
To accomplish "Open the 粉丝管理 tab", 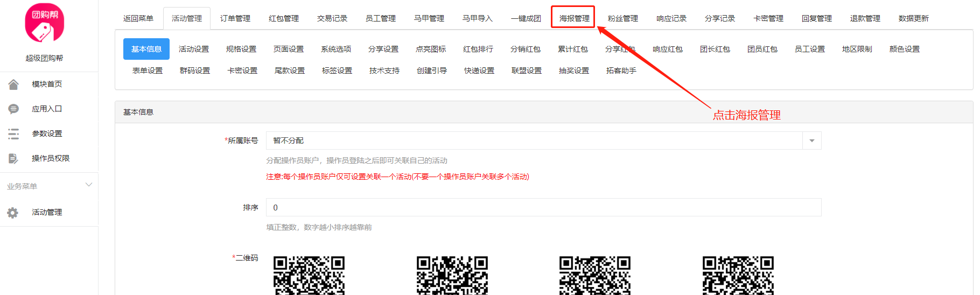I will click(x=623, y=18).
